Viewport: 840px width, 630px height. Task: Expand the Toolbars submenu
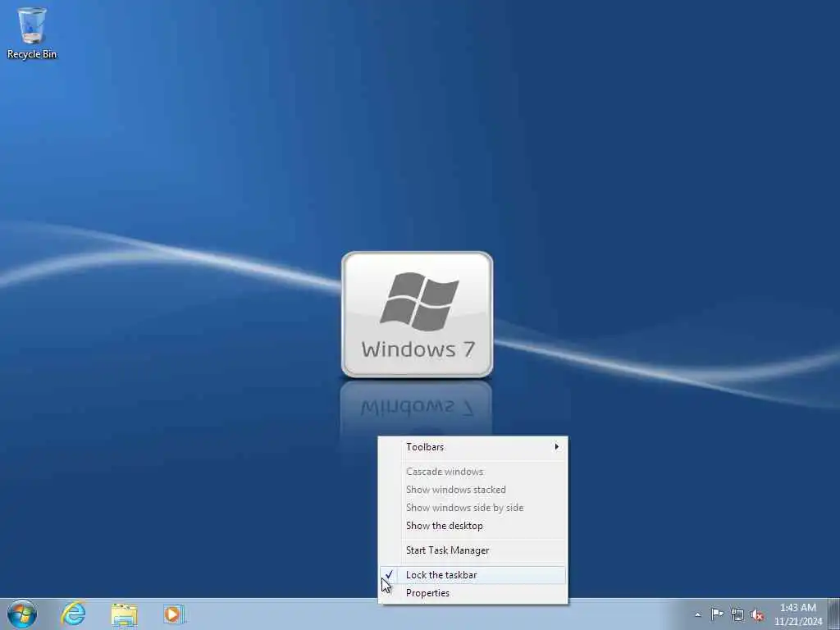(473, 447)
